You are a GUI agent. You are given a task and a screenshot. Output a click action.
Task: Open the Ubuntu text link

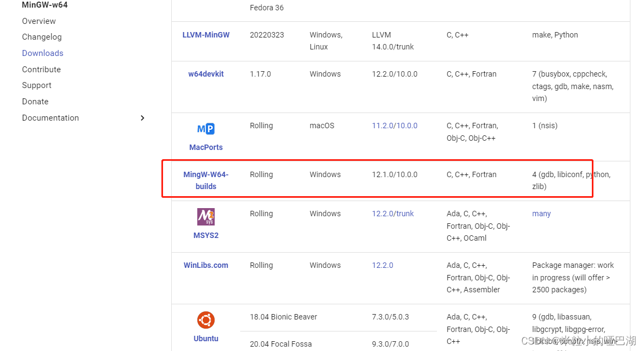tap(206, 339)
